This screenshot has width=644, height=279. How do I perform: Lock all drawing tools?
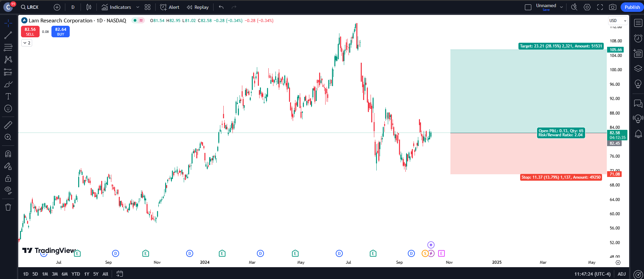[x=8, y=178]
